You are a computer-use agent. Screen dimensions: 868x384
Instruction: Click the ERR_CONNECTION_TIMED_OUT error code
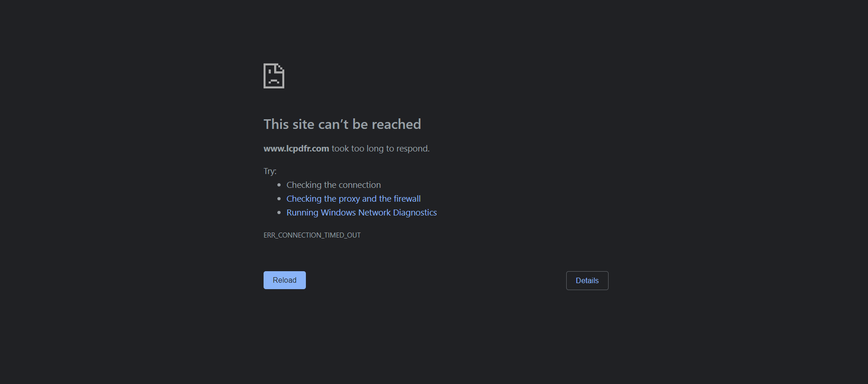(312, 235)
